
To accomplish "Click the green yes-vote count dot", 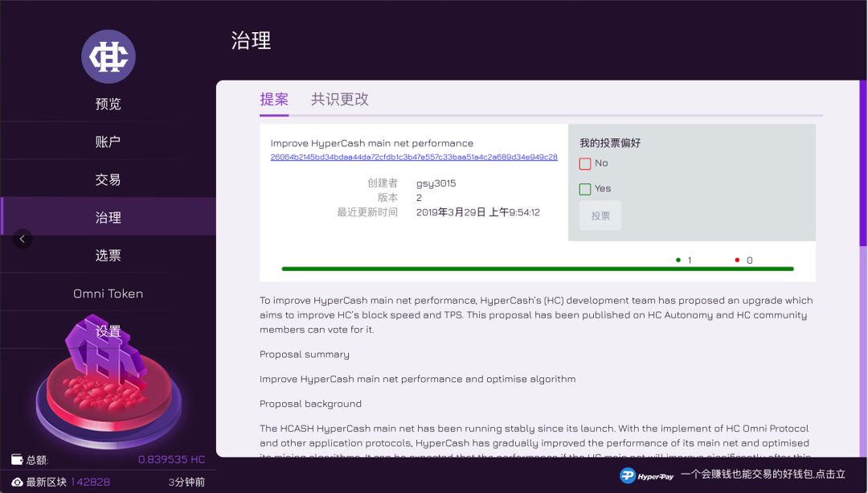I will [x=678, y=260].
